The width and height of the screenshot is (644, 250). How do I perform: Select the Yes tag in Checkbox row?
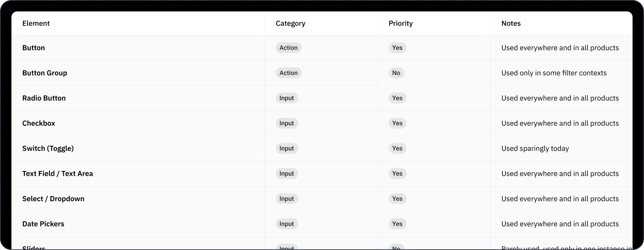click(x=397, y=123)
